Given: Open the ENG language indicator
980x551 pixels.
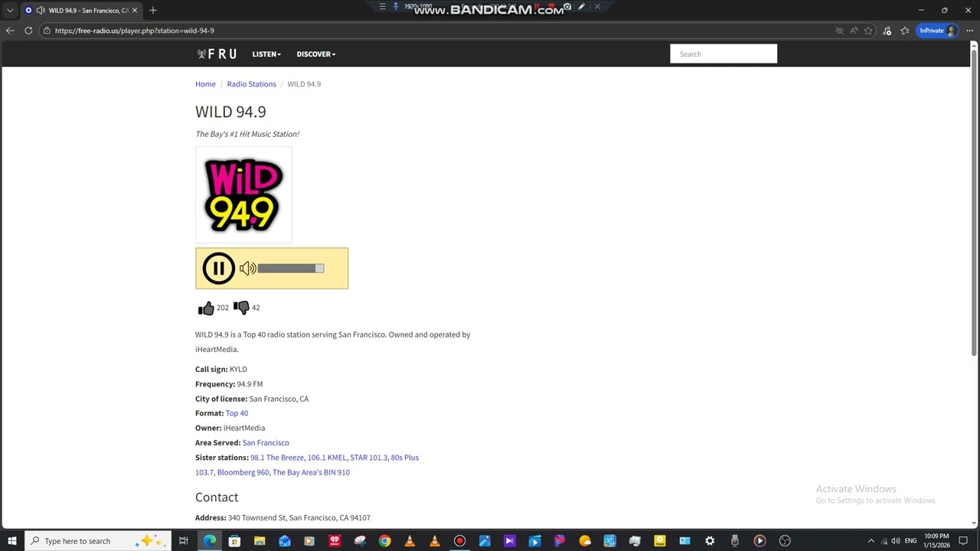Looking at the screenshot, I should tap(911, 541).
